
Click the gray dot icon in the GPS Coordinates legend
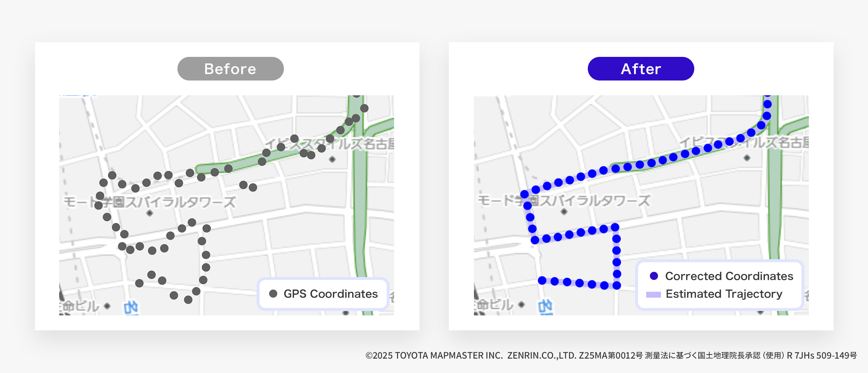(273, 294)
